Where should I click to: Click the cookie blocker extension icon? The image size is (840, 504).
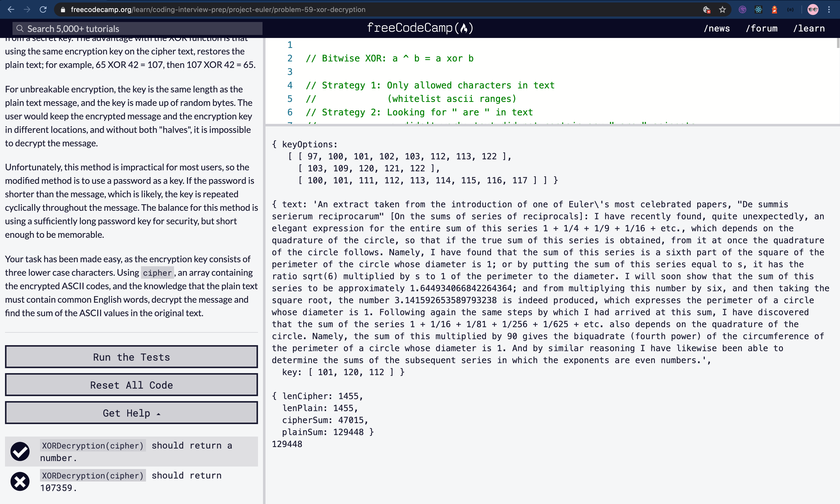coord(706,9)
